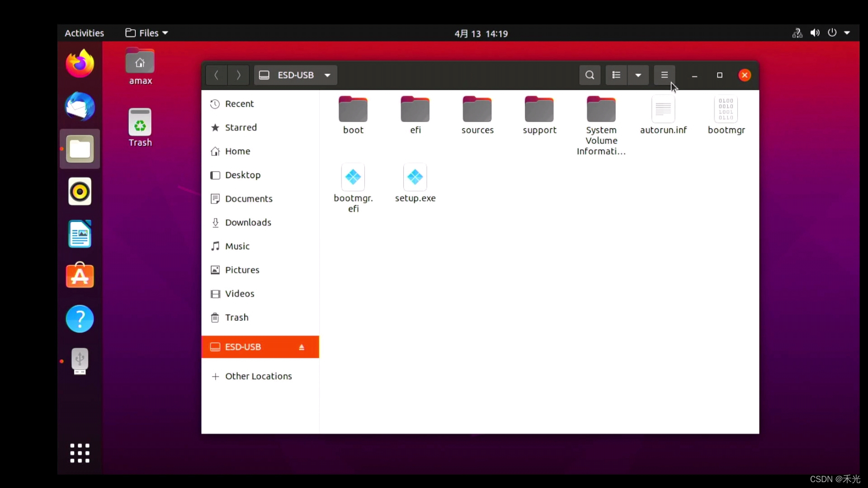Click the search icon in Files
868x488 pixels.
pyautogui.click(x=589, y=75)
